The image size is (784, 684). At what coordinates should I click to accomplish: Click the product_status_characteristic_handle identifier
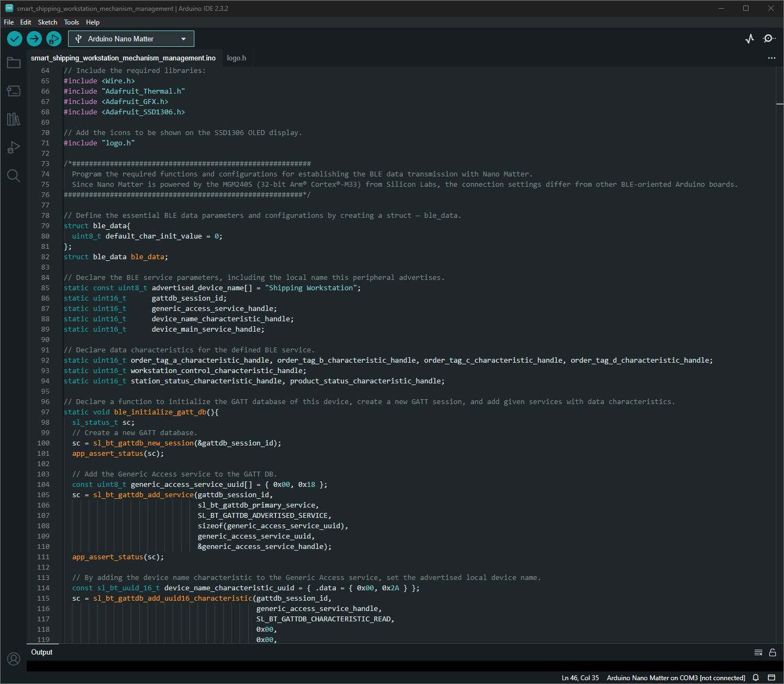[365, 381]
